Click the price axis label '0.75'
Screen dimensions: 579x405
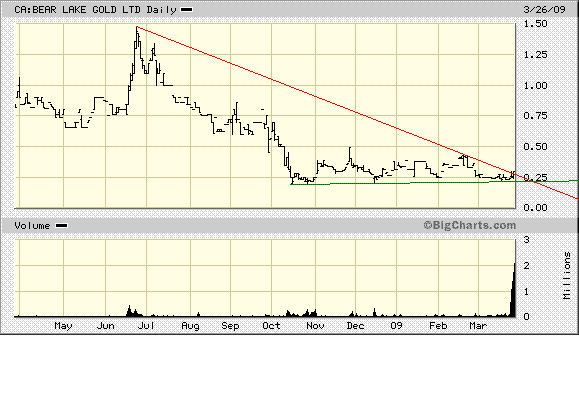coord(535,116)
